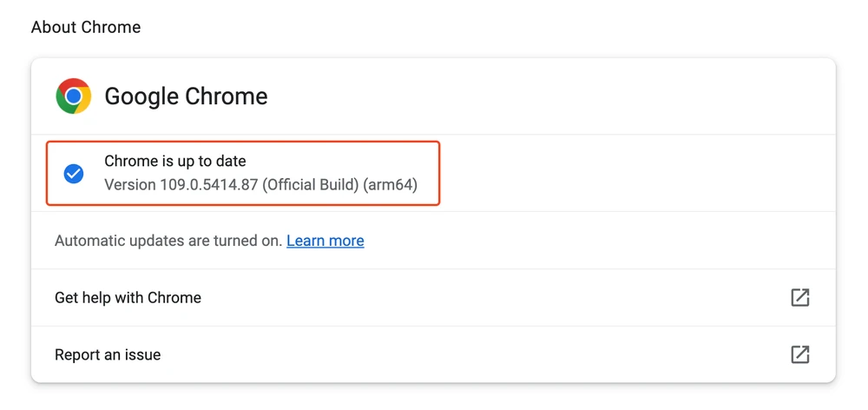Click the word About in the page heading
The height and width of the screenshot is (410, 868).
[54, 27]
